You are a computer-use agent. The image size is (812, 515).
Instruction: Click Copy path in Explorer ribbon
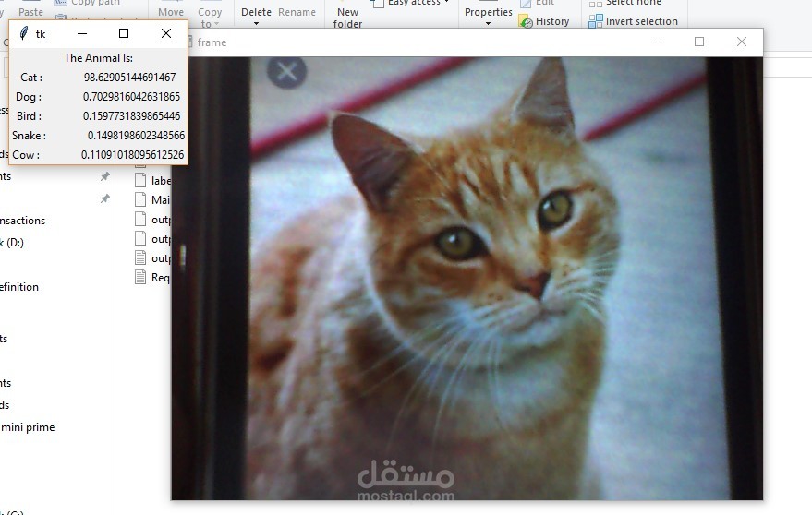[x=89, y=3]
